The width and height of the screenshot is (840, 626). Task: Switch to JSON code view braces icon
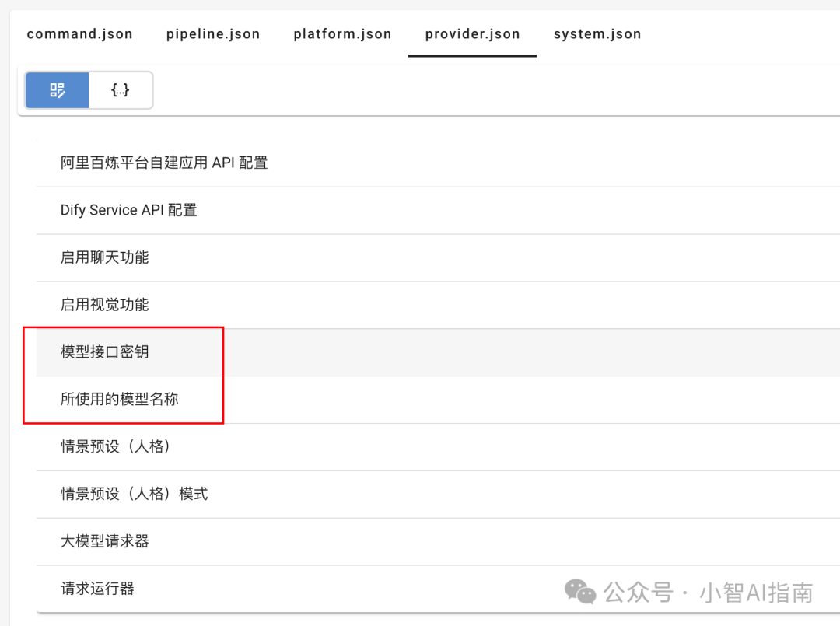tap(121, 90)
